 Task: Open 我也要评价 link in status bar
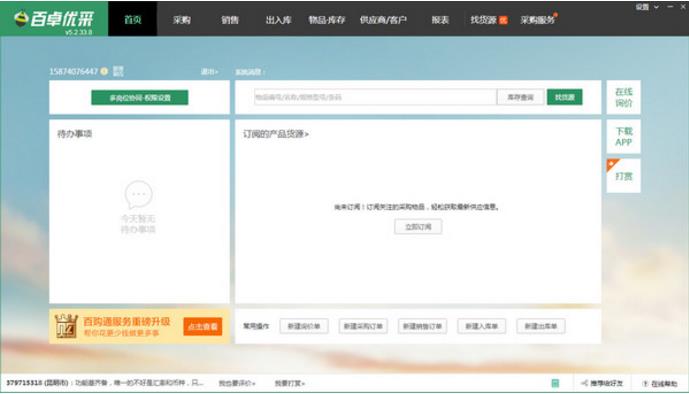pos(237,383)
